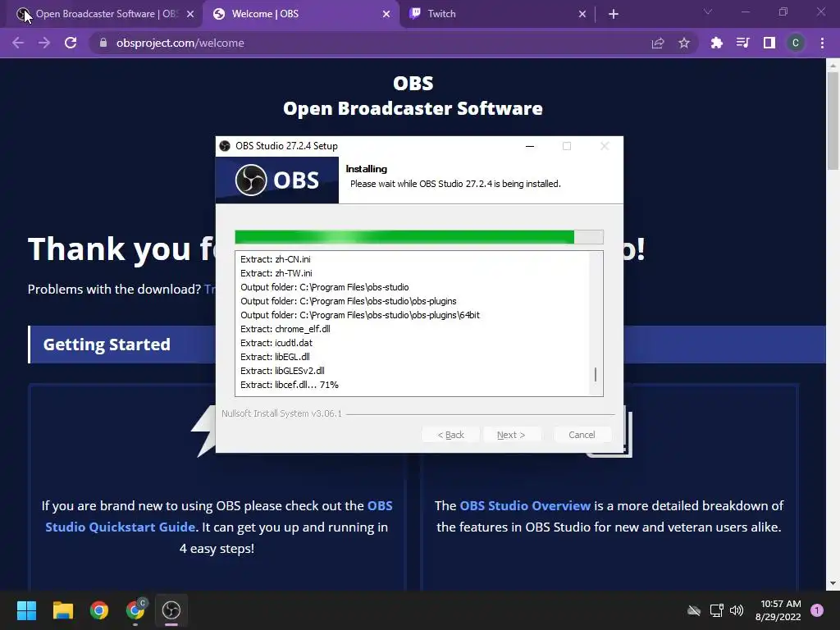Open the volume speaker tray icon

737,610
